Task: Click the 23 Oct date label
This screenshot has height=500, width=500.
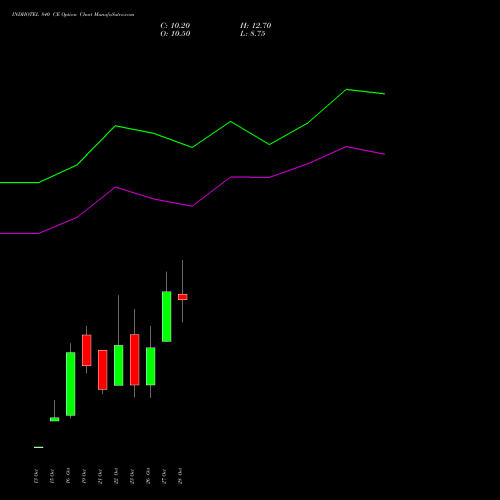Action: click(132, 476)
